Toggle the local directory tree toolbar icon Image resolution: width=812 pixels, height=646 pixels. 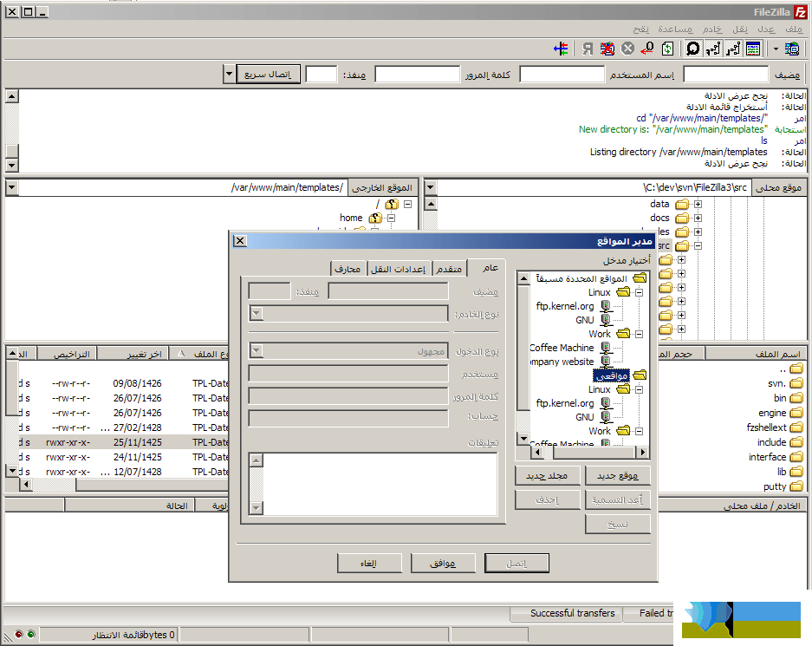[733, 49]
